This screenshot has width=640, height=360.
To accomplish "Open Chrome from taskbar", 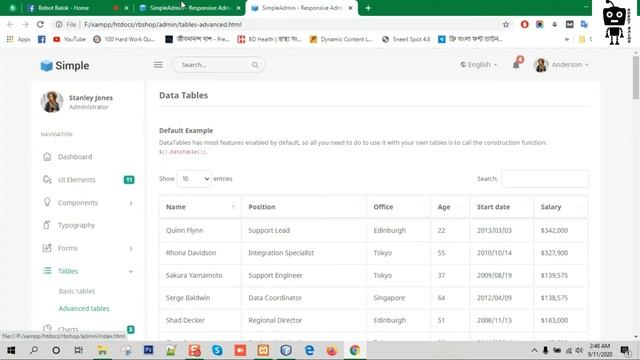I will [x=355, y=350].
